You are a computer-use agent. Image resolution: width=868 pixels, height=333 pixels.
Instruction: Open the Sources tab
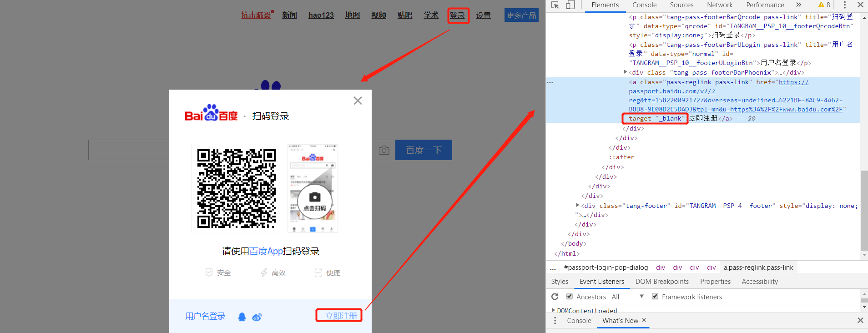(x=681, y=5)
